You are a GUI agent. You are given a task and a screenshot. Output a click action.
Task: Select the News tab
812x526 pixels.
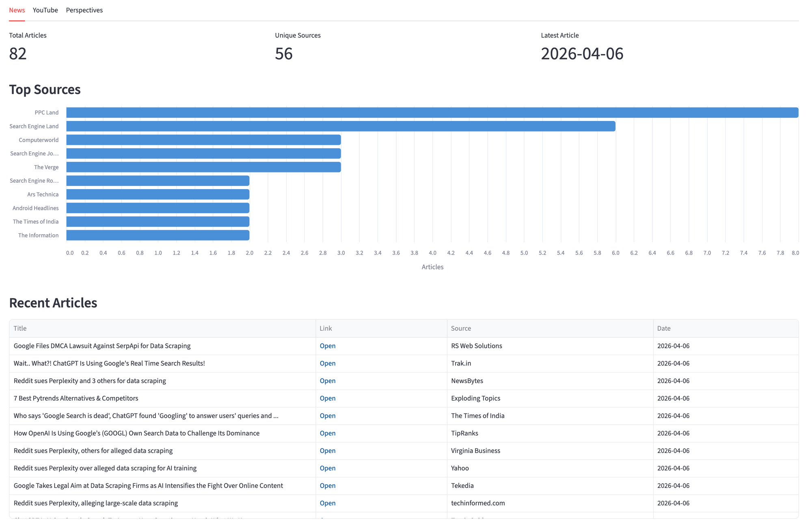coord(17,10)
